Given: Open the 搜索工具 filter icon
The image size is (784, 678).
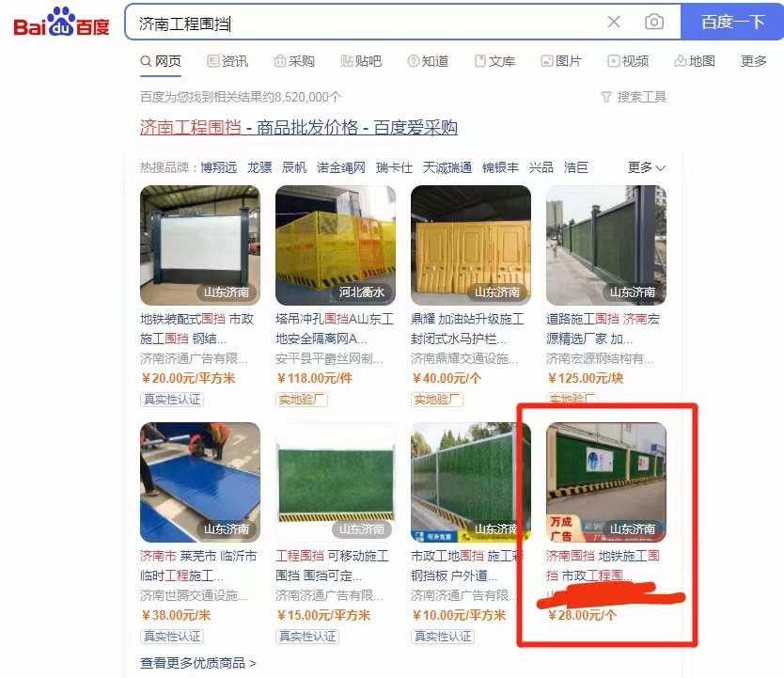Looking at the screenshot, I should (606, 97).
